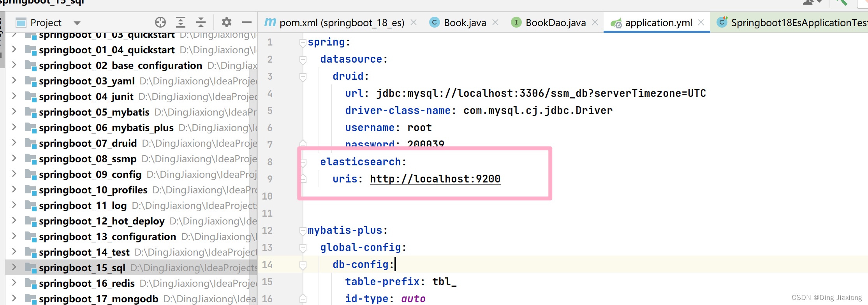Viewport: 868px width, 305px height.
Task: Expand springboot_04_junit module
Action: click(x=14, y=96)
